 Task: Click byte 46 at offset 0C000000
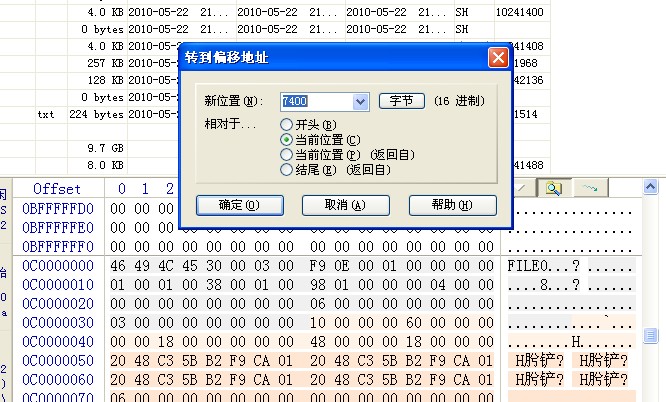pos(118,266)
